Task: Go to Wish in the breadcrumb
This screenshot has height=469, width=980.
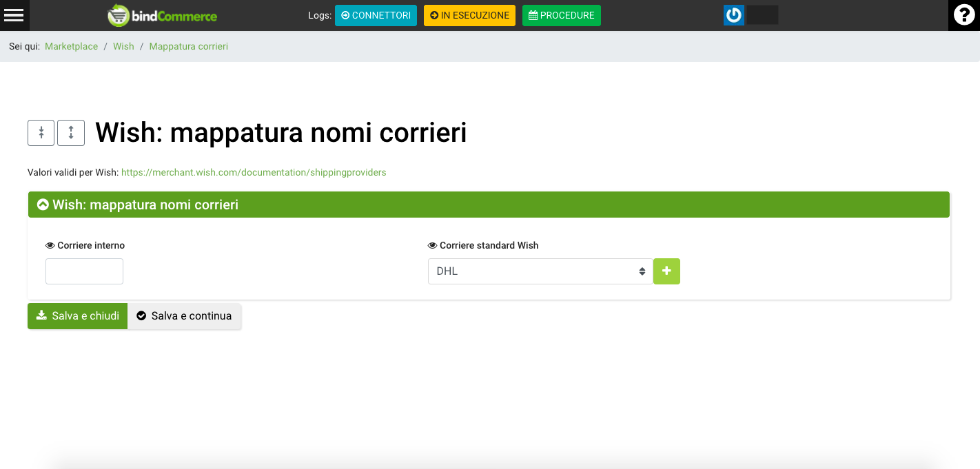Action: click(x=123, y=46)
